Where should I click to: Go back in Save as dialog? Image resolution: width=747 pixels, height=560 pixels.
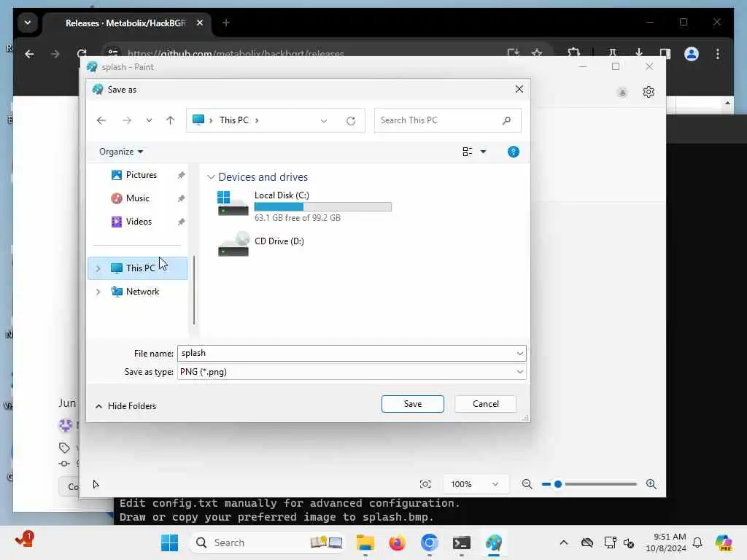pos(101,120)
